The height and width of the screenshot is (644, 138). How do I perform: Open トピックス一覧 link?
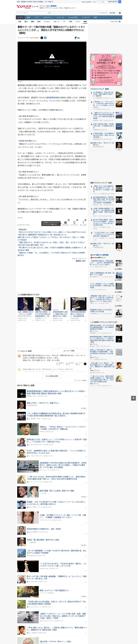pyautogui.click(x=115, y=21)
